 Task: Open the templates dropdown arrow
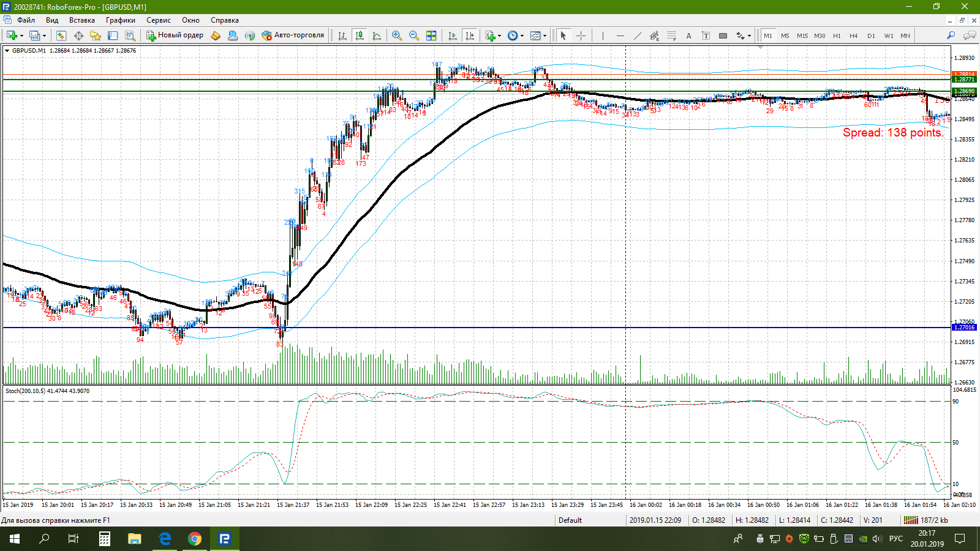click(x=545, y=36)
